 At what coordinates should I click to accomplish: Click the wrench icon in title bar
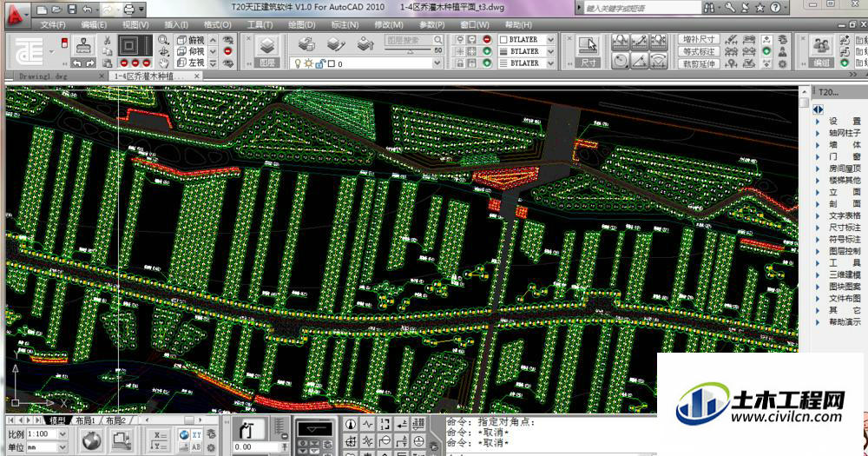coord(730,8)
